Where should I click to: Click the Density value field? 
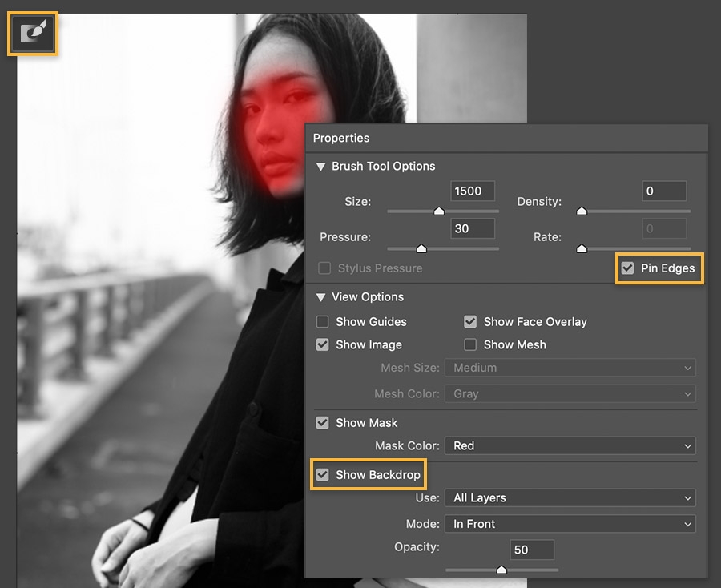664,191
